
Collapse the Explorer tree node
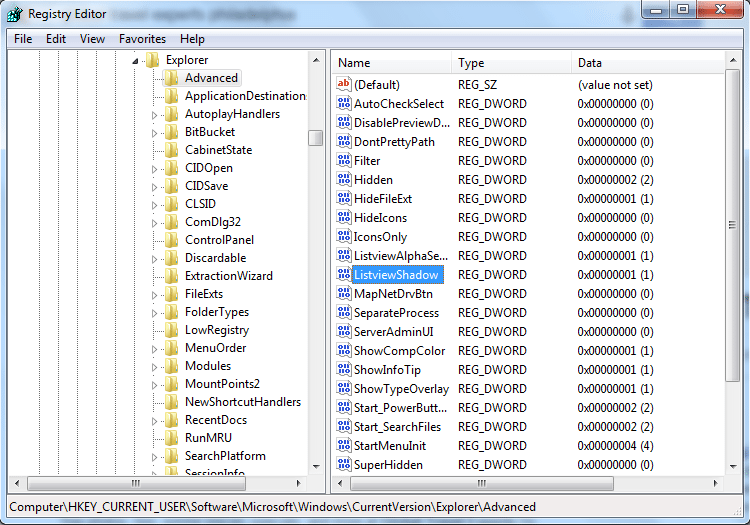coord(135,61)
